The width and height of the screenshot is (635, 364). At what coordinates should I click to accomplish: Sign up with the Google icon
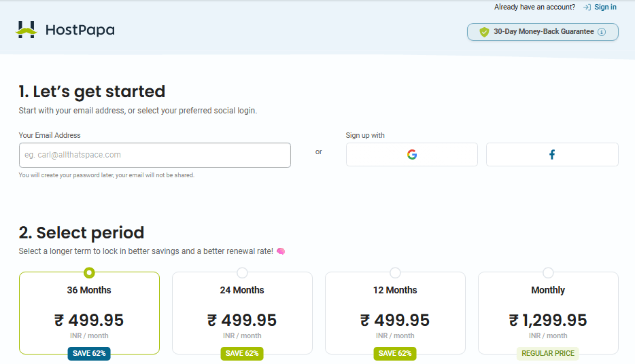[x=412, y=154]
